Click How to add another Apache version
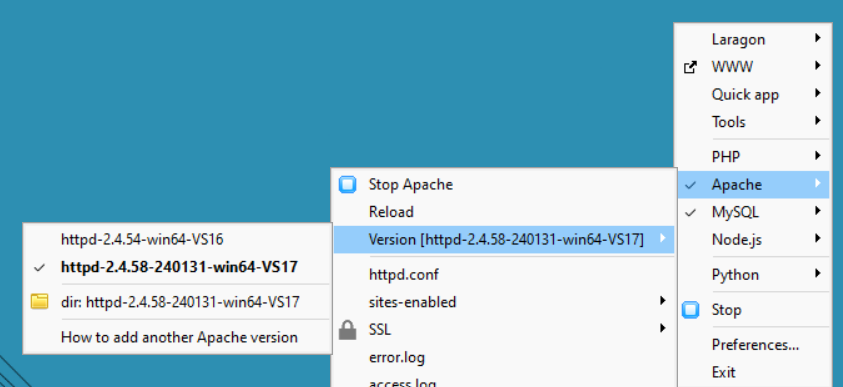This screenshot has height=387, width=843. pyautogui.click(x=177, y=337)
